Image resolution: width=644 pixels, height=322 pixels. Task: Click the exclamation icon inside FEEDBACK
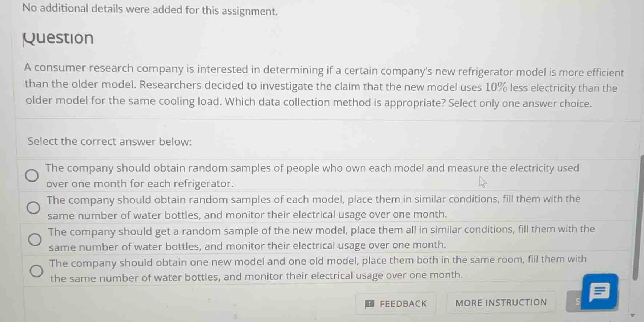click(x=370, y=303)
